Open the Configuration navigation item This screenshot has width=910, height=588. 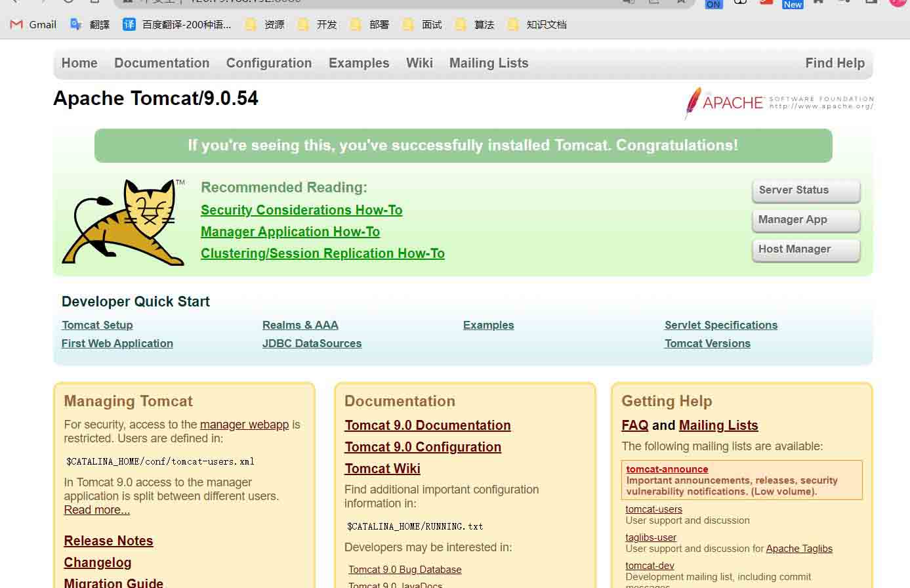[269, 63]
